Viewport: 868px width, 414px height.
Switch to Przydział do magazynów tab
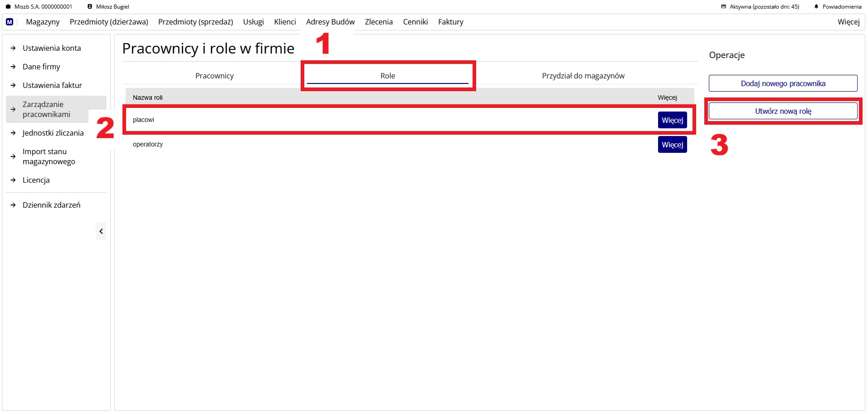pos(583,76)
